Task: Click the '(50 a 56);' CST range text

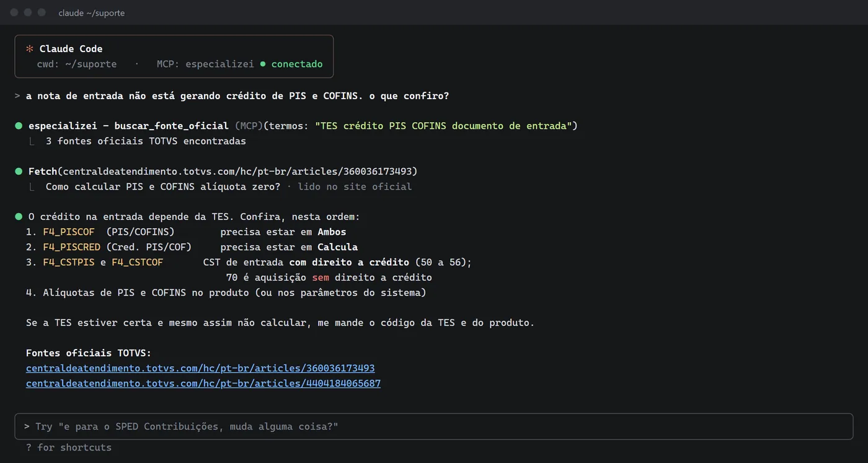Action: pyautogui.click(x=444, y=262)
